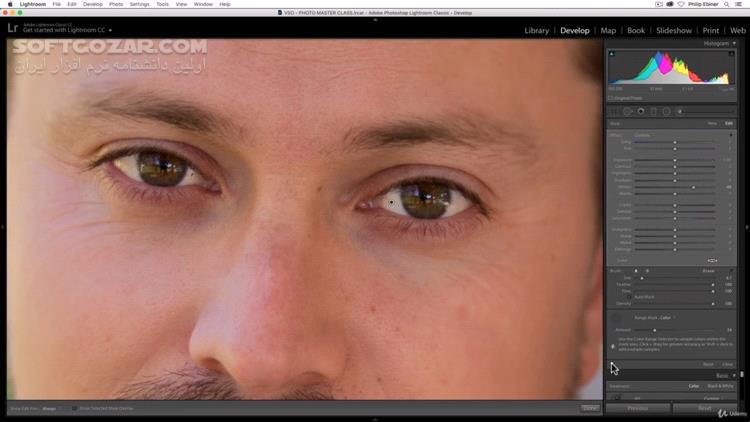Click the Reset button at panel bottom
Image resolution: width=750 pixels, height=422 pixels.
click(x=705, y=409)
